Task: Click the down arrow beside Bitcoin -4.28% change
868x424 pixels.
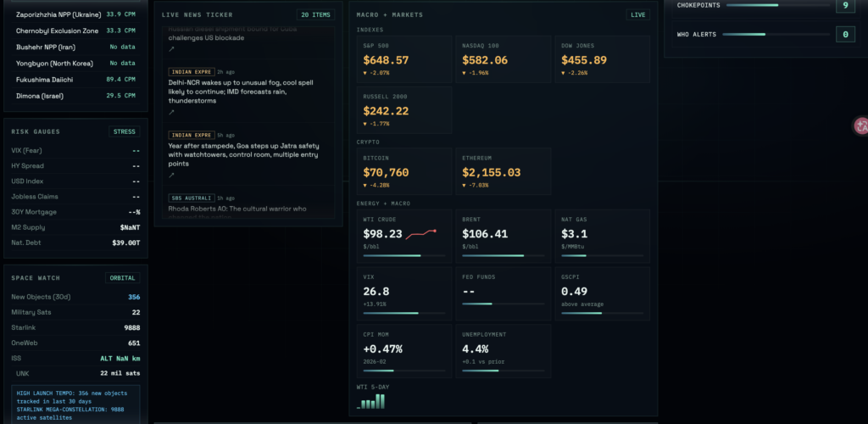Action: coord(366,185)
